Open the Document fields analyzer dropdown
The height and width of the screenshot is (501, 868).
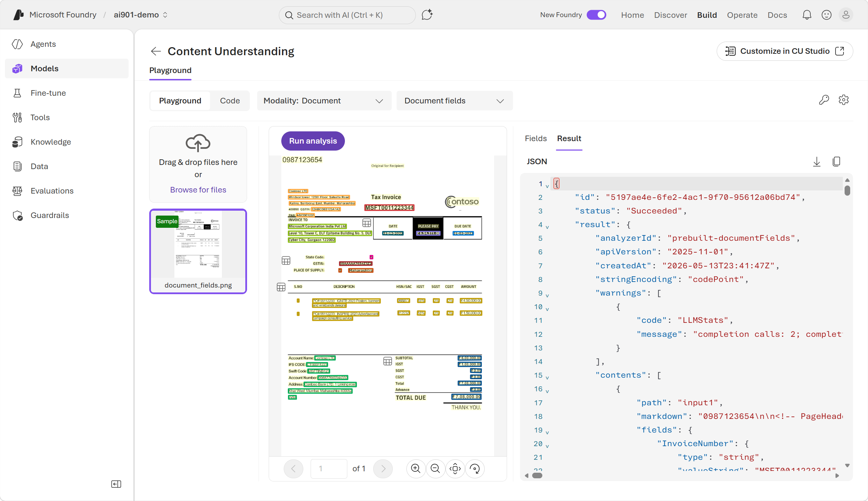(x=455, y=101)
